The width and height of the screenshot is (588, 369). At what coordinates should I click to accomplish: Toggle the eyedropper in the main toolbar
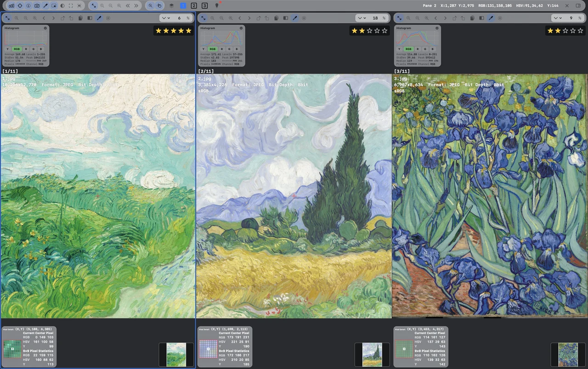[x=45, y=6]
